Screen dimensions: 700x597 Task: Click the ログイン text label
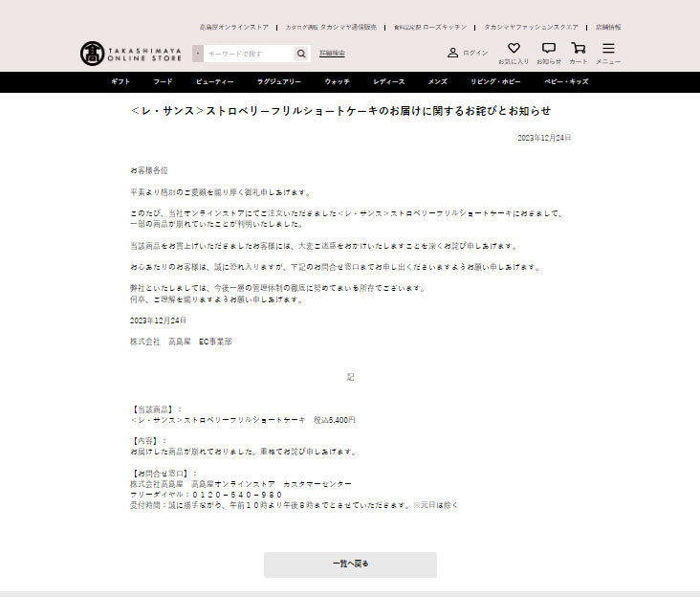pos(475,53)
